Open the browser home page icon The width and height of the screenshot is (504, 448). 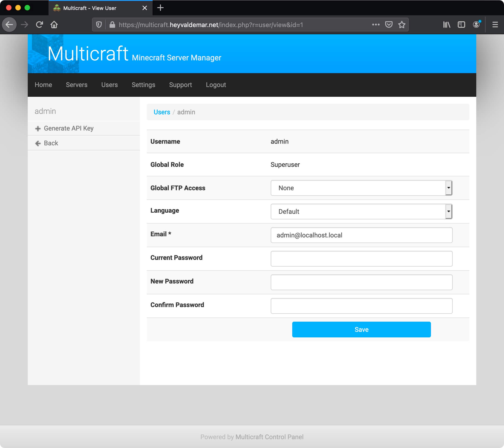[x=54, y=25]
